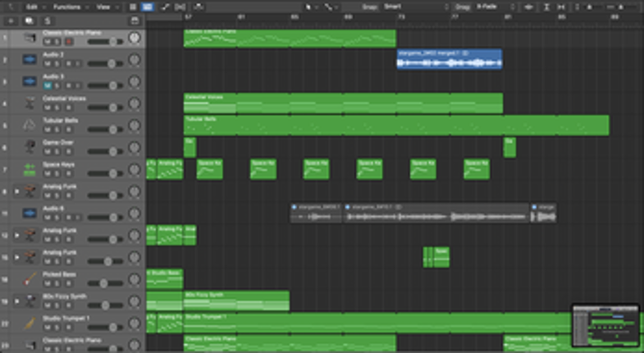The width and height of the screenshot is (644, 353).
Task: Click the global solo S icon in header
Action: click(48, 21)
